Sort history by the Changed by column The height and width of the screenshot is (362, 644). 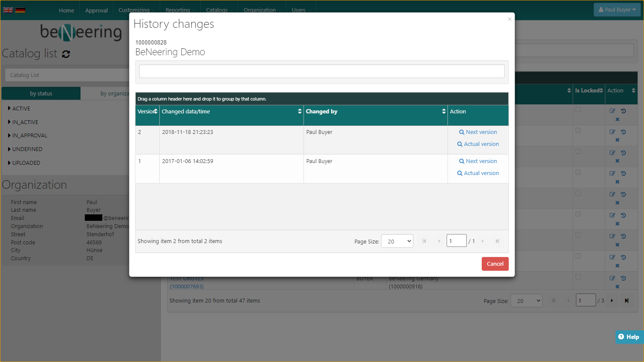click(321, 112)
